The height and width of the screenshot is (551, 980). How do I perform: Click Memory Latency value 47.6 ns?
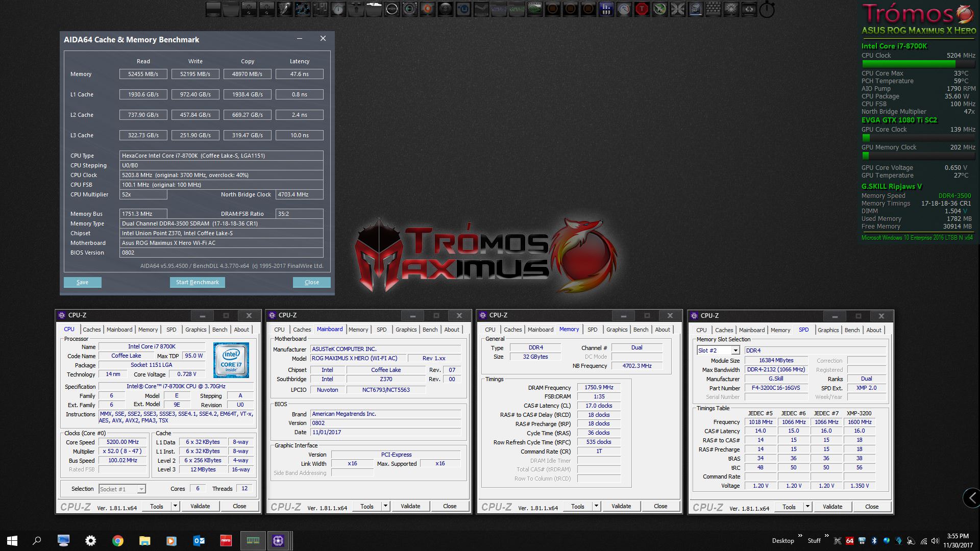click(x=299, y=74)
